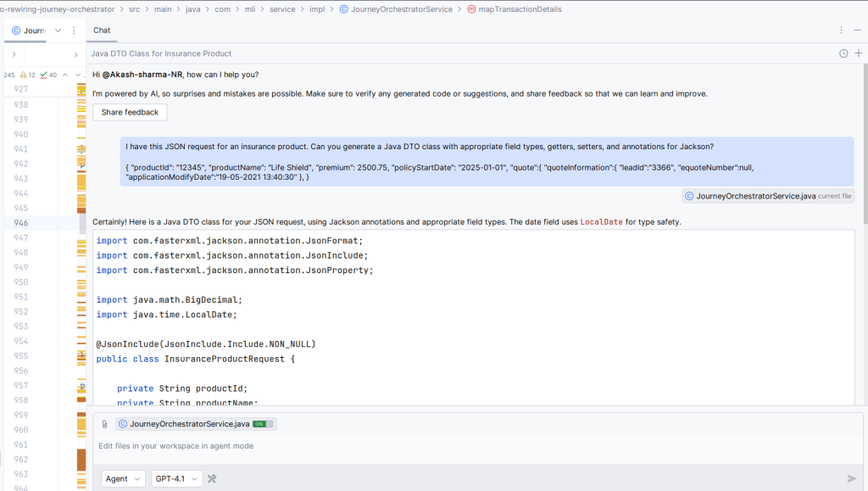The height and width of the screenshot is (491, 868).
Task: Click the red LocalDate code word
Action: click(601, 222)
